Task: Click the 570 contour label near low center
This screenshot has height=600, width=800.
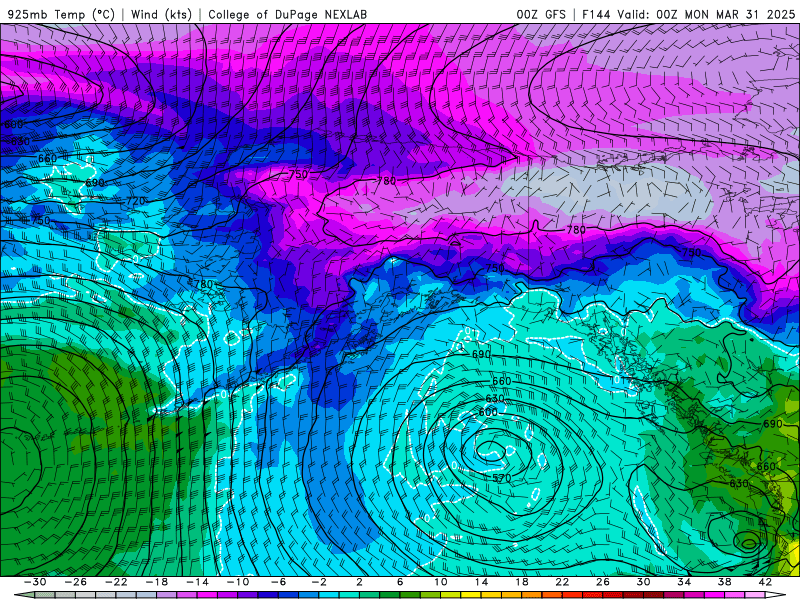Action: [x=502, y=478]
